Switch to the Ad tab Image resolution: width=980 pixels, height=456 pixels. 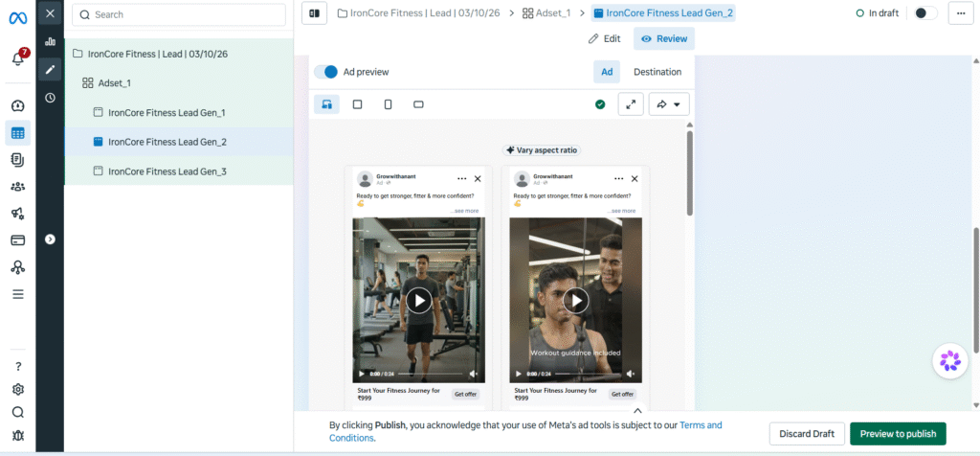coord(607,72)
